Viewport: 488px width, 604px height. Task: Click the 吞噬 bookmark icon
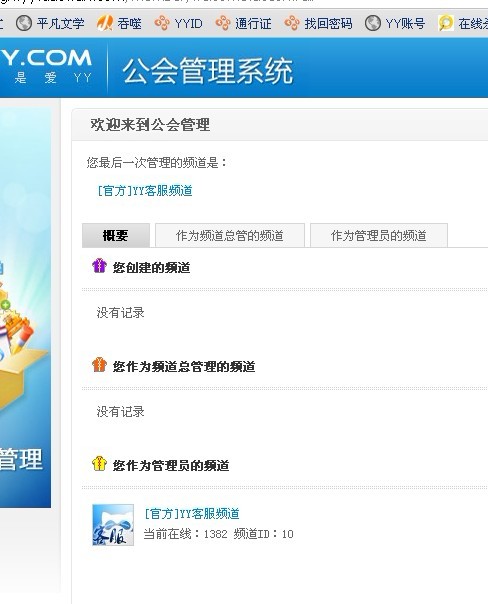tap(104, 23)
